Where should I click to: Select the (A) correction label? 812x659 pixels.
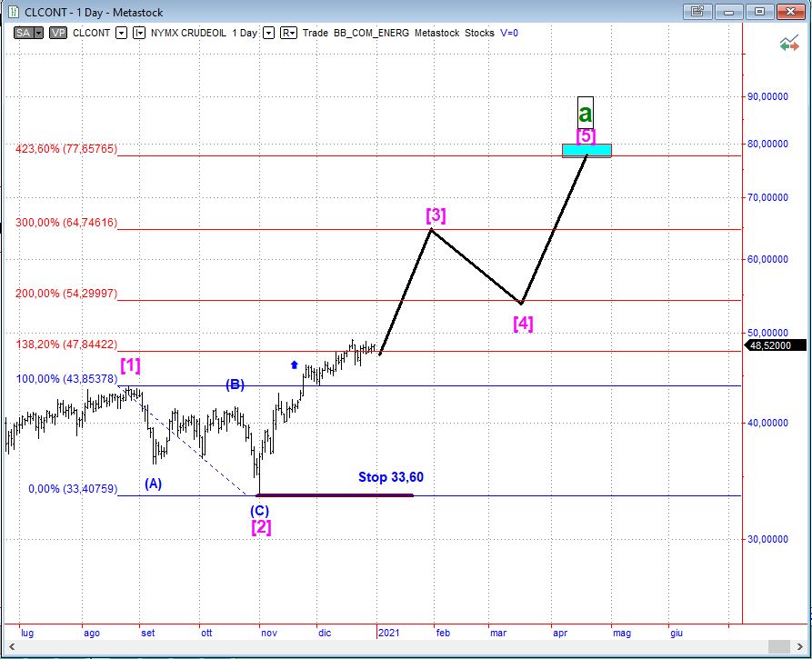pos(153,484)
